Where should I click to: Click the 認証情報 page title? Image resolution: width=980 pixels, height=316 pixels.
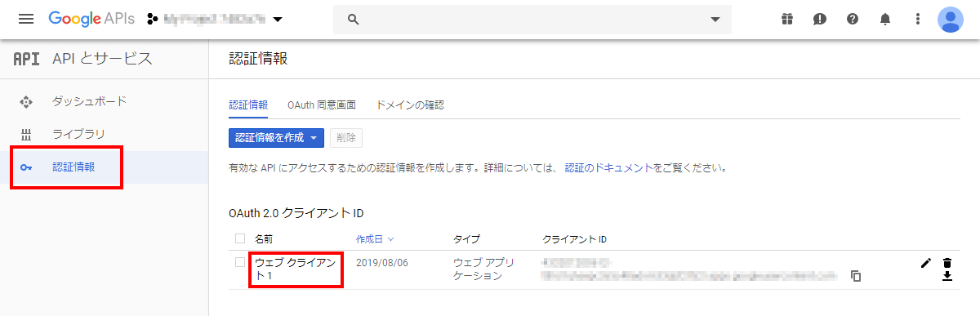pyautogui.click(x=258, y=59)
